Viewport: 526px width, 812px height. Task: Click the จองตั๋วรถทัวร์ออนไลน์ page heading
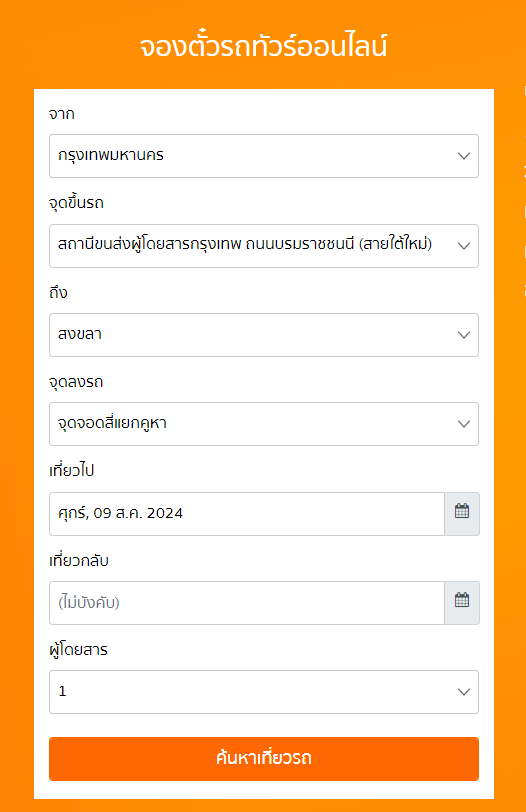tap(264, 47)
